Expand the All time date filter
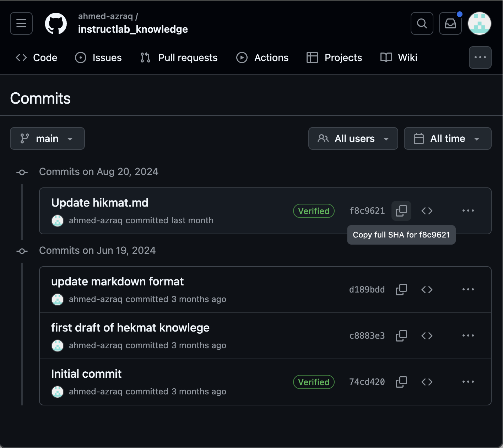The height and width of the screenshot is (448, 503). pos(447,138)
